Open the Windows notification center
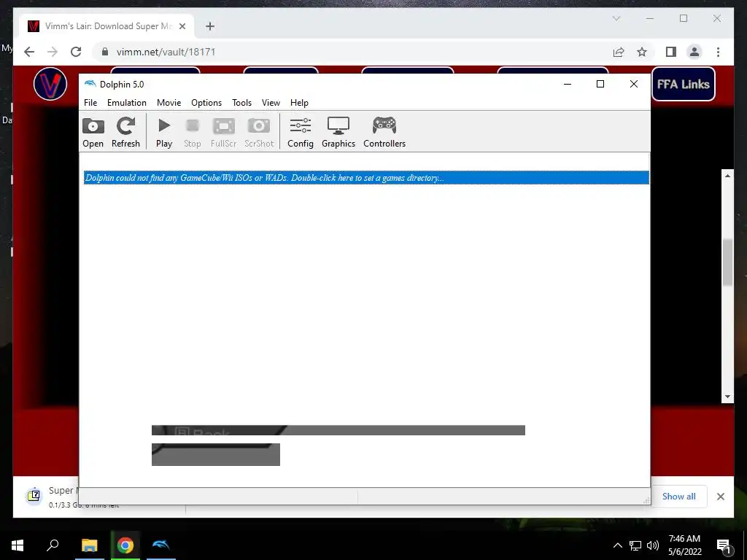This screenshot has height=560, width=747. coord(724,545)
